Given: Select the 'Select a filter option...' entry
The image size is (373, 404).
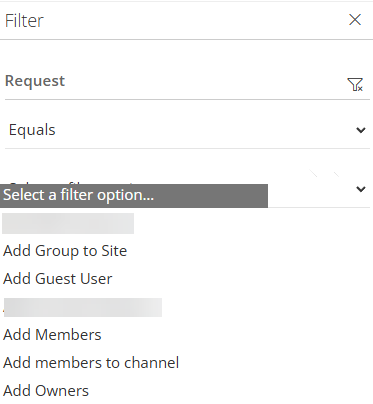Looking at the screenshot, I should tap(134, 195).
